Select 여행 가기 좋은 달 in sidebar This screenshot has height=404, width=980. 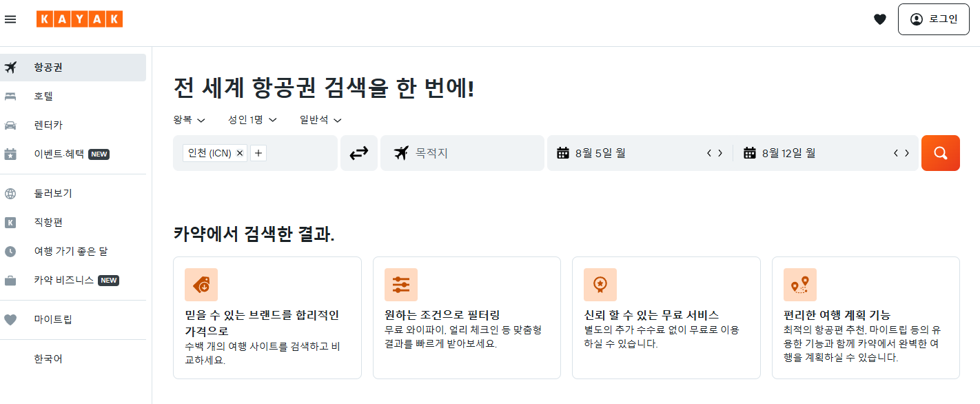coord(10,251)
